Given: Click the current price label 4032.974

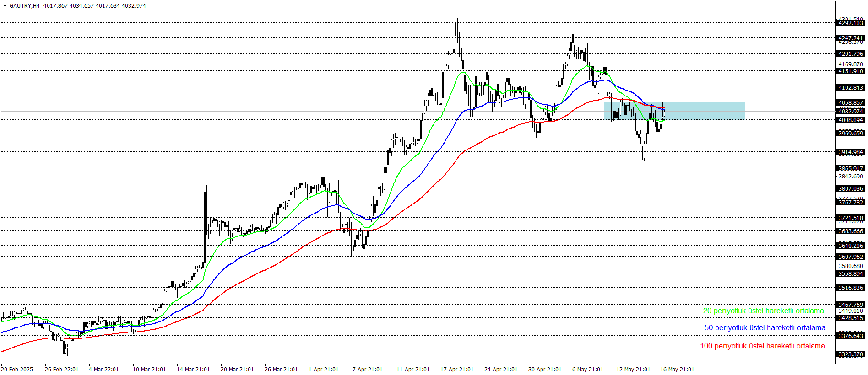Looking at the screenshot, I should point(851,112).
